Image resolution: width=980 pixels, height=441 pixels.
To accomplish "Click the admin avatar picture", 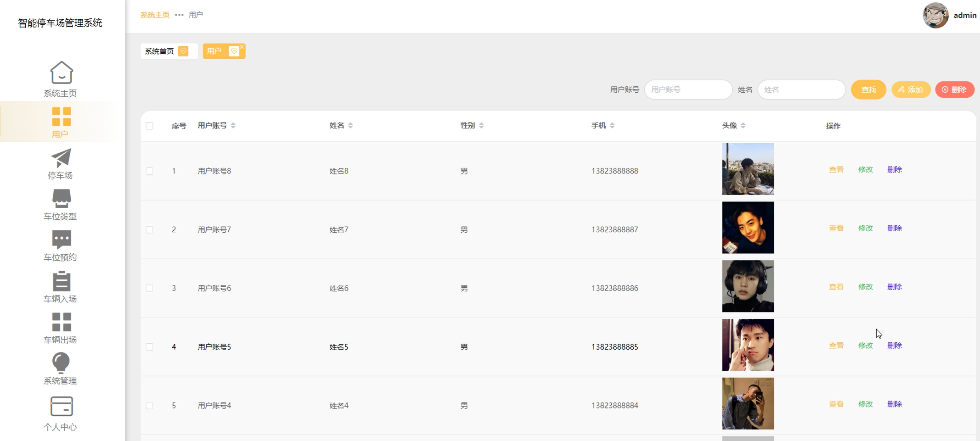I will pyautogui.click(x=935, y=15).
